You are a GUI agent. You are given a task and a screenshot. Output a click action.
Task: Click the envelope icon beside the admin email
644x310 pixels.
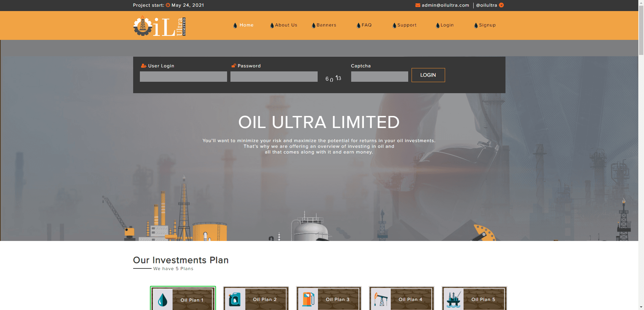(x=417, y=5)
